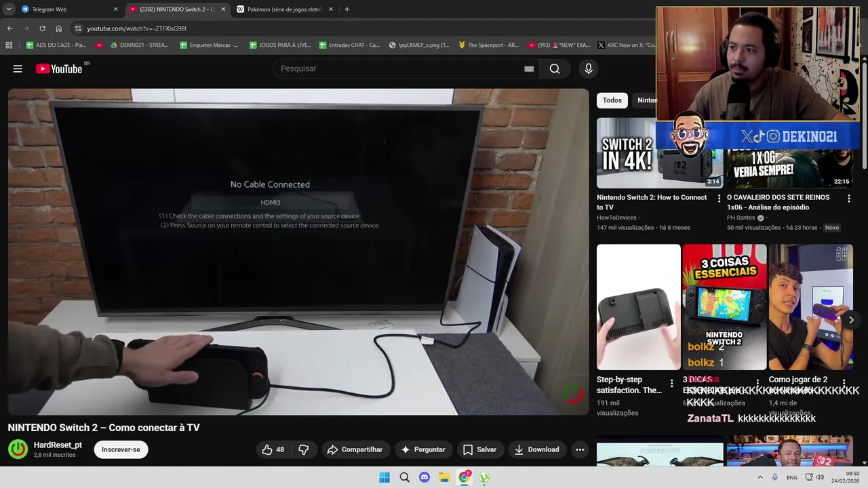Viewport: 868px width, 488px height.
Task: Click the browser address bar URL
Action: (136, 28)
